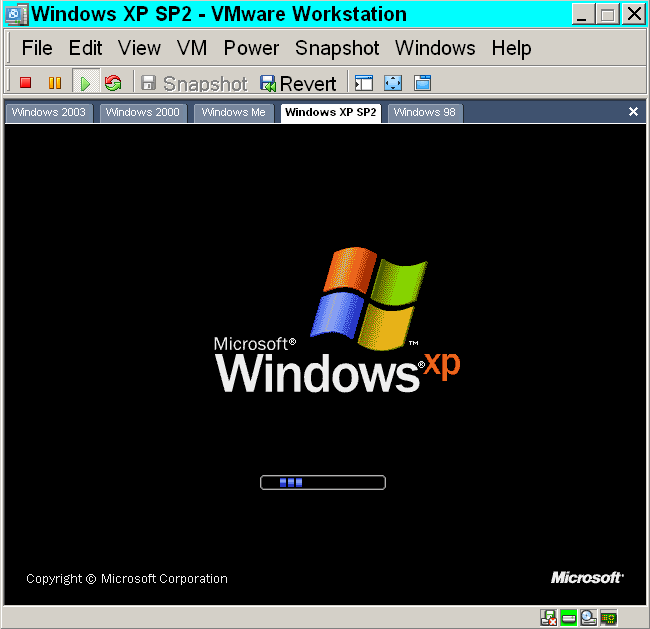
Task: Toggle the sidebar panel view icon
Action: tap(364, 83)
